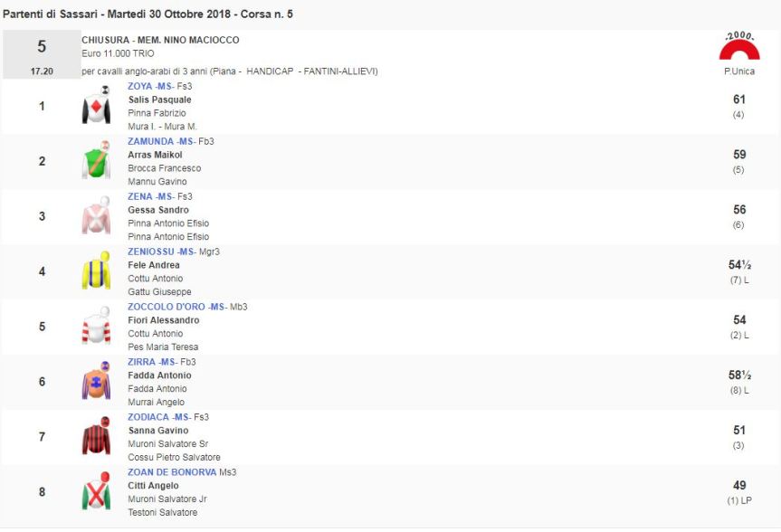This screenshot has width=781, height=532.
Task: Select the pale pink jockey silk for Zena
Action: (x=96, y=217)
